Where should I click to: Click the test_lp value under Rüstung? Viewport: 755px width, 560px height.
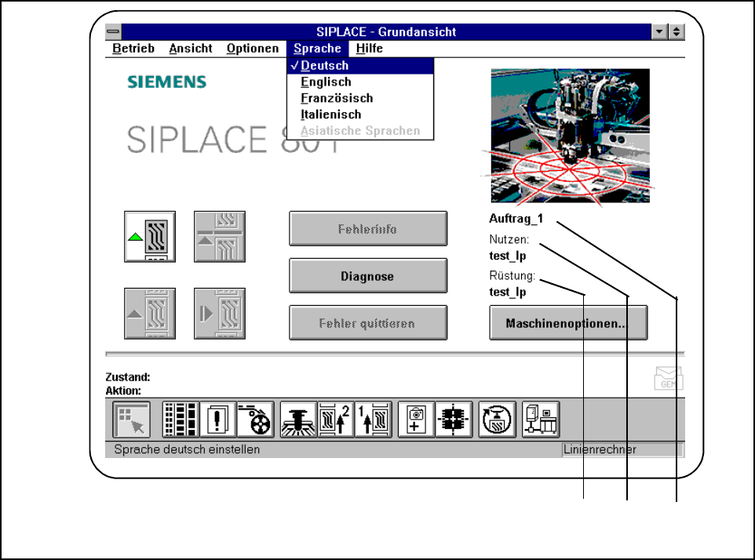click(x=508, y=292)
